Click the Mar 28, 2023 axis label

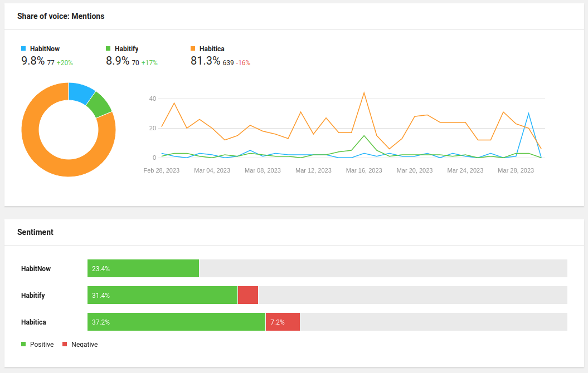516,170
